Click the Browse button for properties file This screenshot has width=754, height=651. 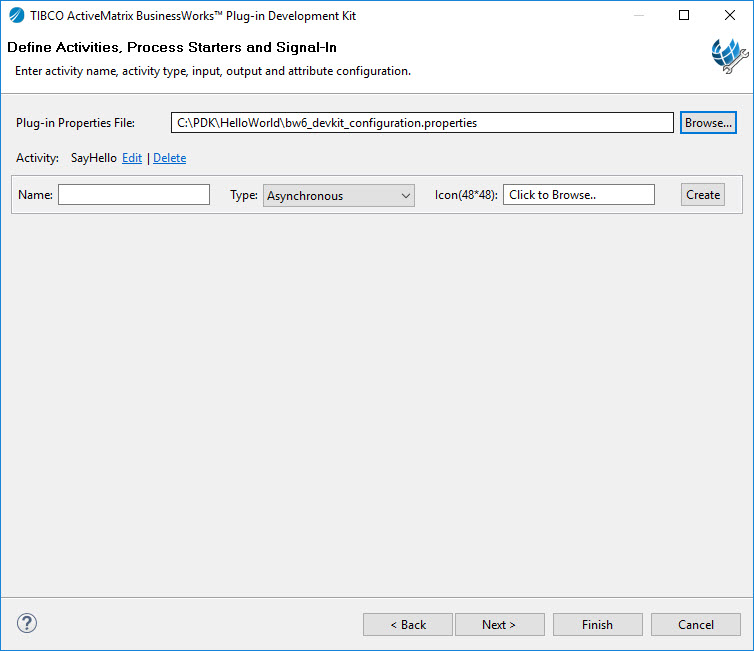[708, 123]
